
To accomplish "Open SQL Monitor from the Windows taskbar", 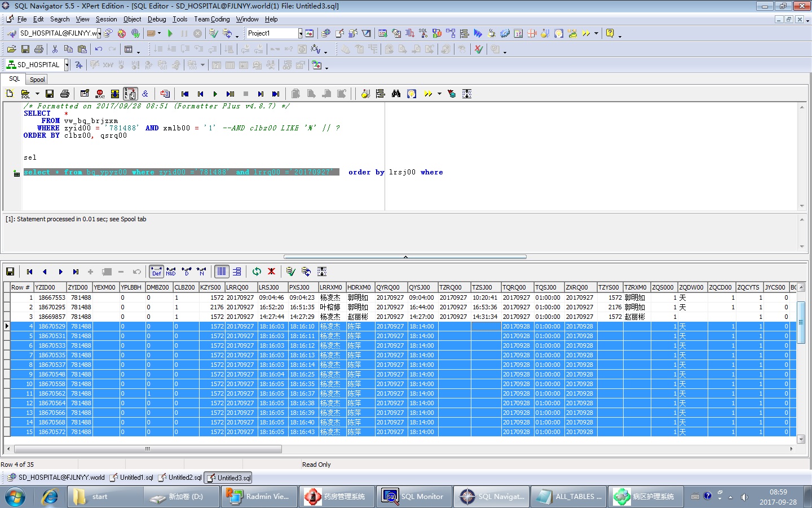I will pyautogui.click(x=414, y=497).
